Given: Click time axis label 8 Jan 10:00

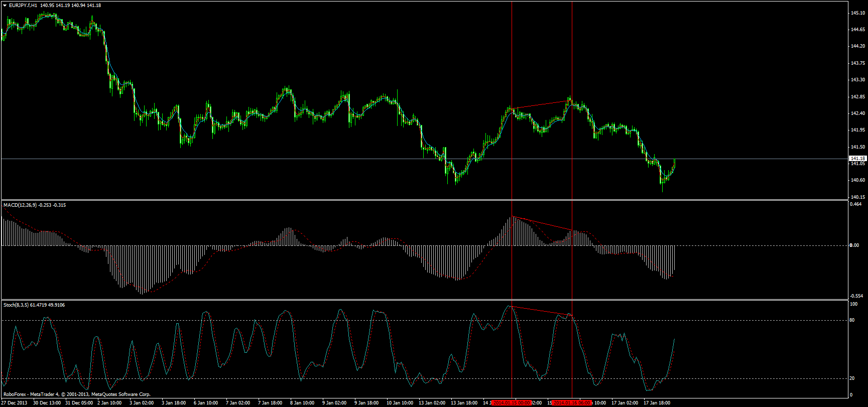Looking at the screenshot, I should pyautogui.click(x=302, y=403).
